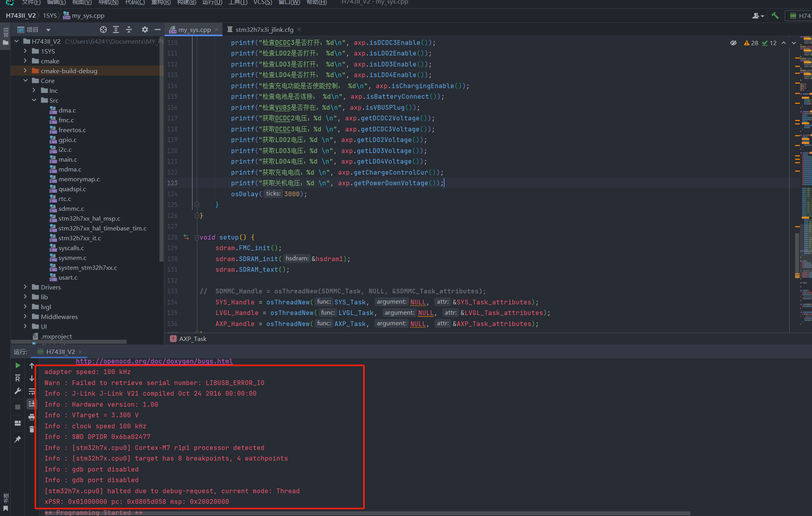Collapse the Core folder
Image resolution: width=812 pixels, height=516 pixels.
point(26,81)
